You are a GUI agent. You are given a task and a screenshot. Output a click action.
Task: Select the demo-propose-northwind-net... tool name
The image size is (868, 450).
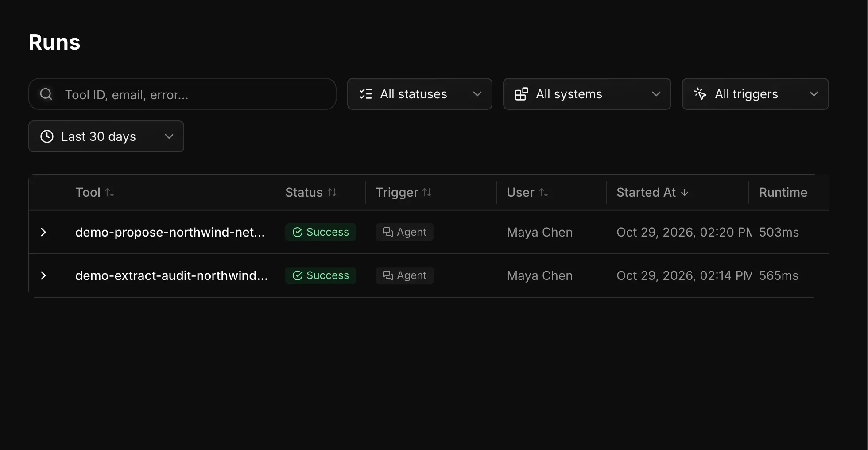point(170,232)
